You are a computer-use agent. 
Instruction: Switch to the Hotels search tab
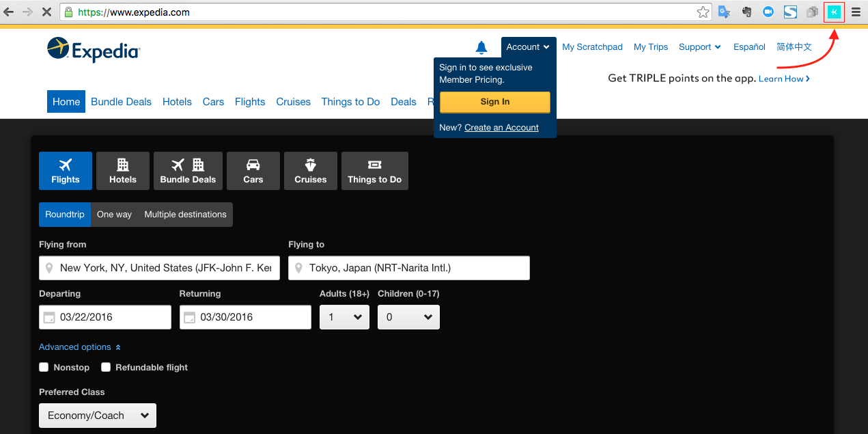123,171
